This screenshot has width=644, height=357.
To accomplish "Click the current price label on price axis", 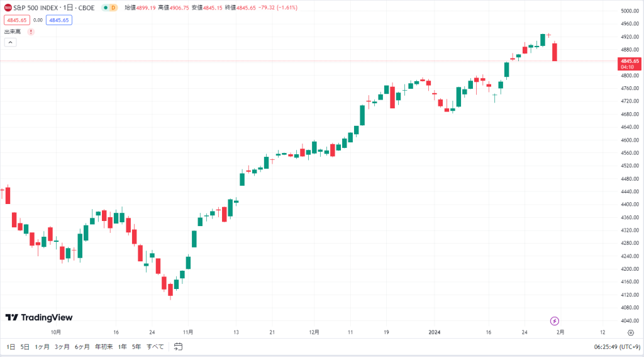I will click(x=630, y=64).
